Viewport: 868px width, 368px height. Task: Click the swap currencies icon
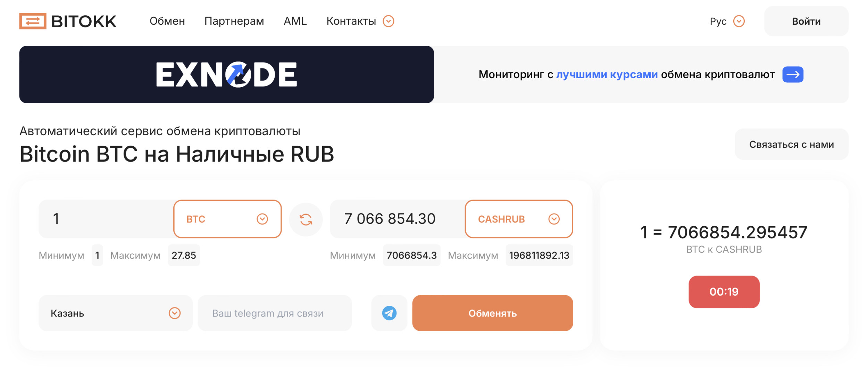coord(306,219)
